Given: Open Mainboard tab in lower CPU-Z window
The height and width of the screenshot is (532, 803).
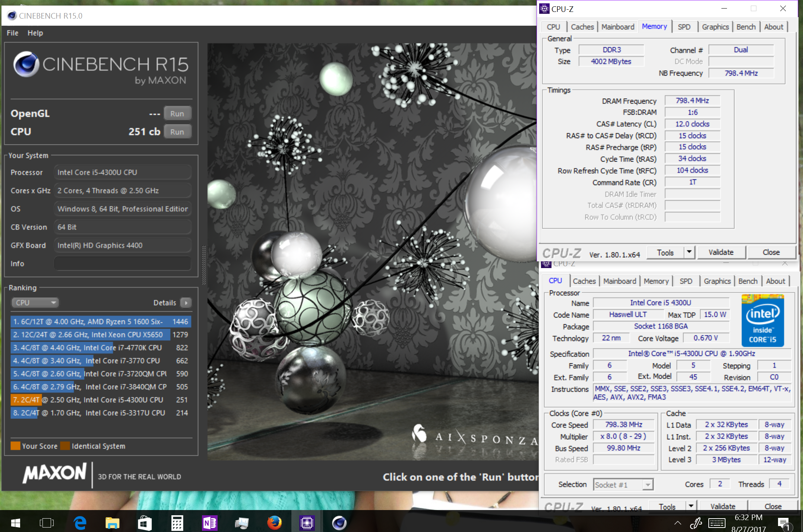Looking at the screenshot, I should 620,281.
